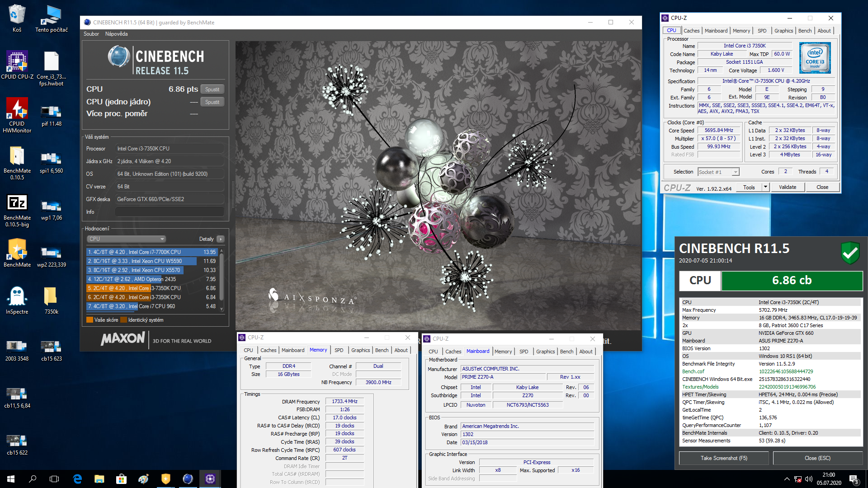The width and height of the screenshot is (868, 488).
Task: Launch the BenchMate desktop shortcut
Action: [x=17, y=253]
